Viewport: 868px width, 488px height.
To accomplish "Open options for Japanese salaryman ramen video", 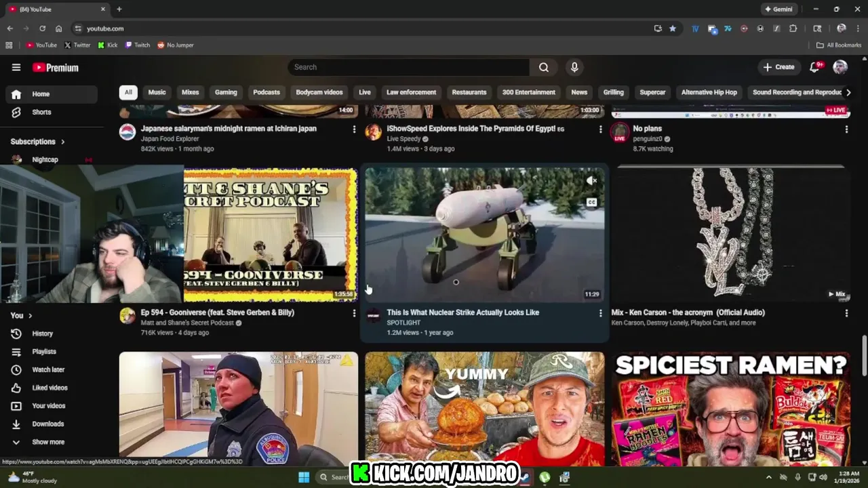I will click(x=354, y=129).
